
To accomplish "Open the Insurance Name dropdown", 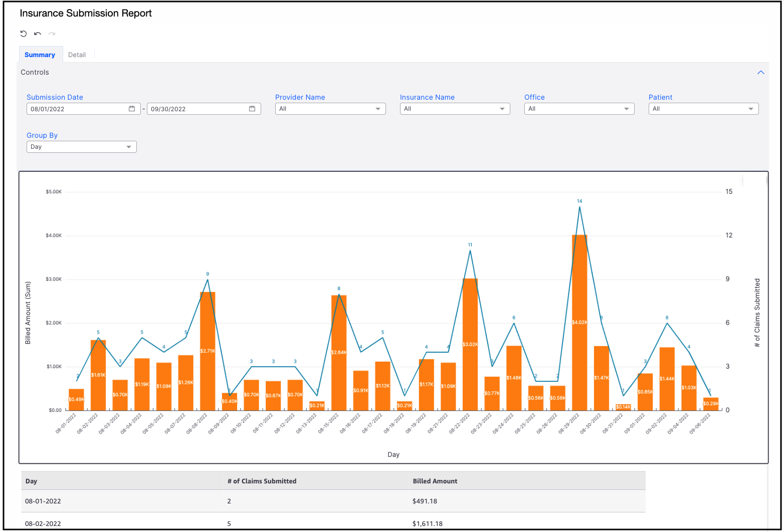I will click(x=455, y=109).
